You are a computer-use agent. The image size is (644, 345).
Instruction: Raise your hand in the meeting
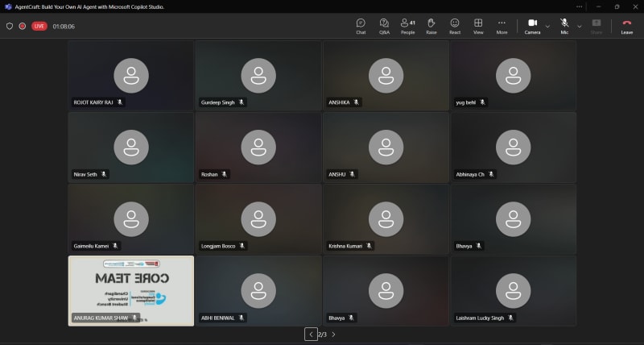click(x=431, y=27)
